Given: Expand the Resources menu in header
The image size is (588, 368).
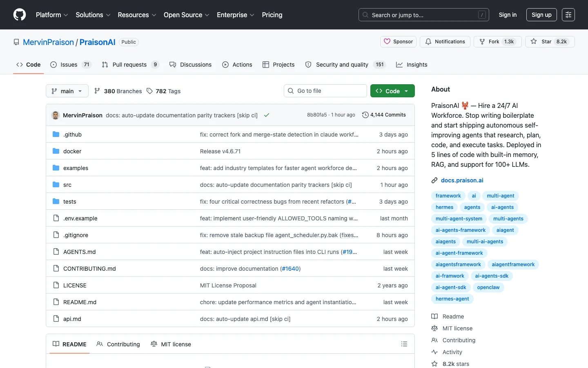Looking at the screenshot, I should tap(137, 15).
